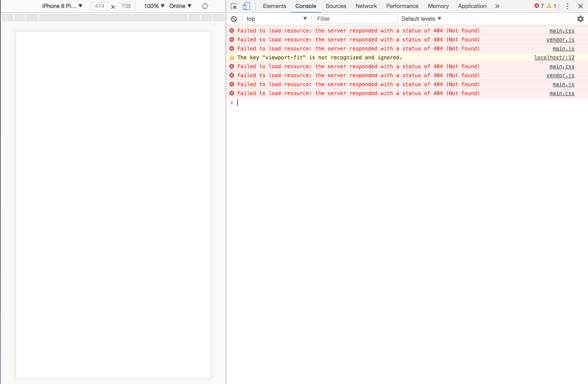588x384 pixels.
Task: Click the yellow warning count badge
Action: click(x=551, y=6)
